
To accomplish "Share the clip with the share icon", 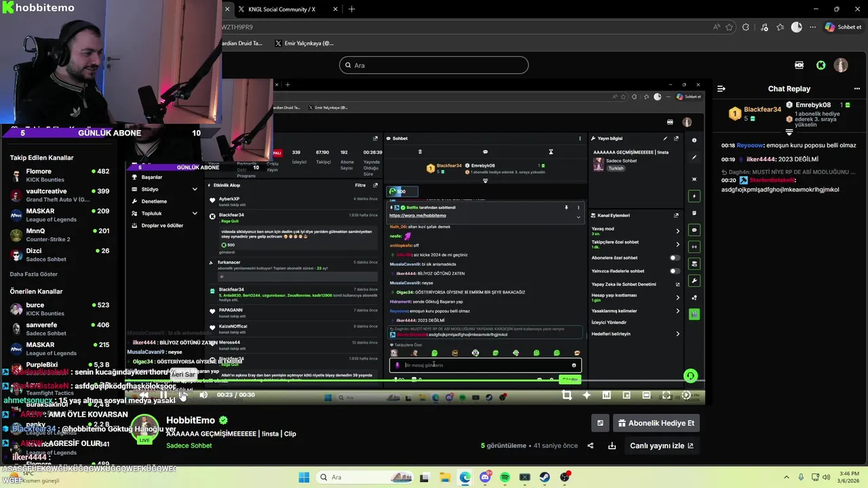I will click(x=591, y=445).
